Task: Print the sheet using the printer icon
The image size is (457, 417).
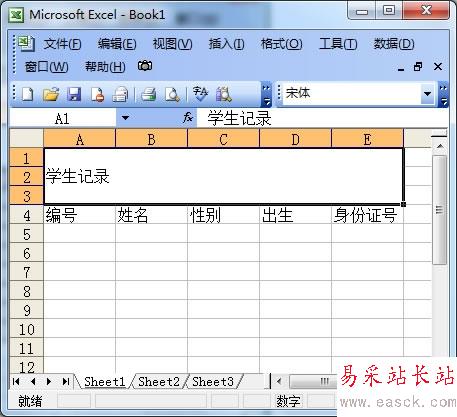Action: (149, 94)
